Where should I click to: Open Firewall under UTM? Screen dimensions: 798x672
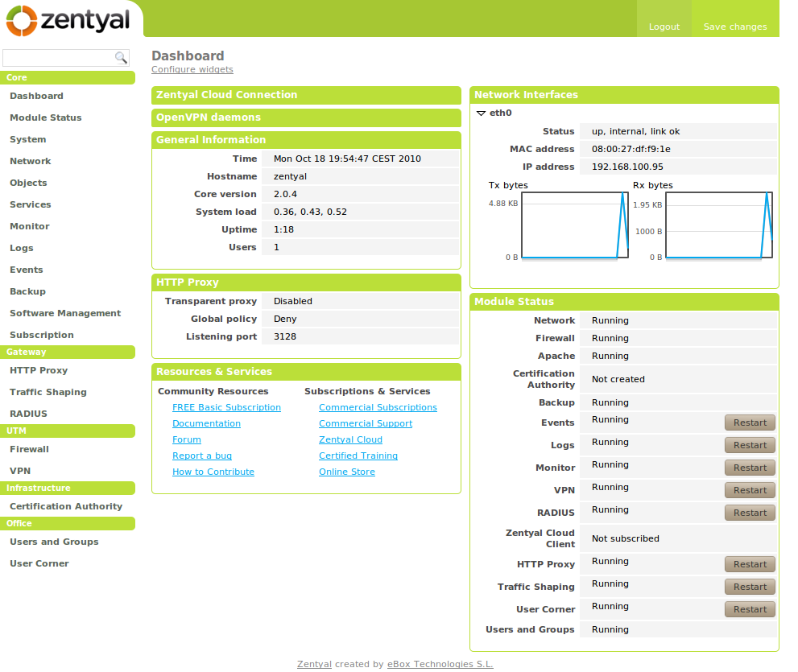click(30, 449)
